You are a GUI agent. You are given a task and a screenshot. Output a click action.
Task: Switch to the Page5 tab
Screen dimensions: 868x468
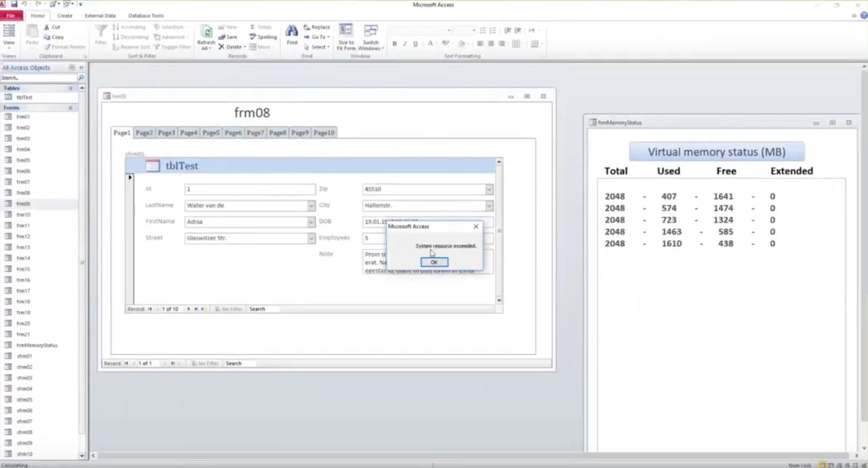pos(211,133)
